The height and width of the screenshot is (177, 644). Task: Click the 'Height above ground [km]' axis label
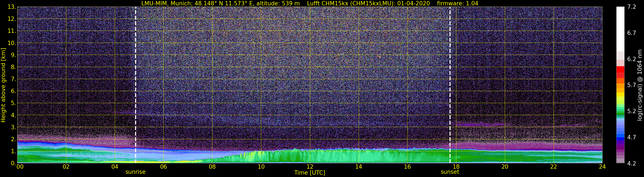point(3,85)
